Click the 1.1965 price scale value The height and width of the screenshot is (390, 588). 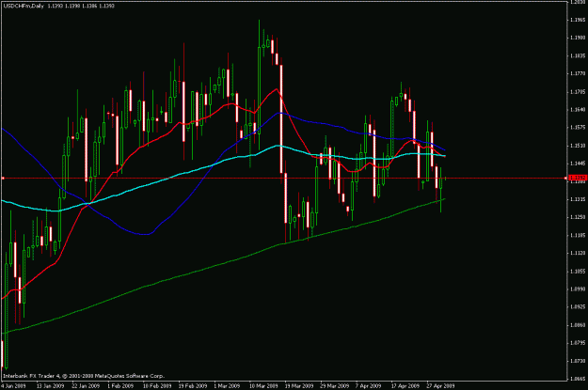578,20
